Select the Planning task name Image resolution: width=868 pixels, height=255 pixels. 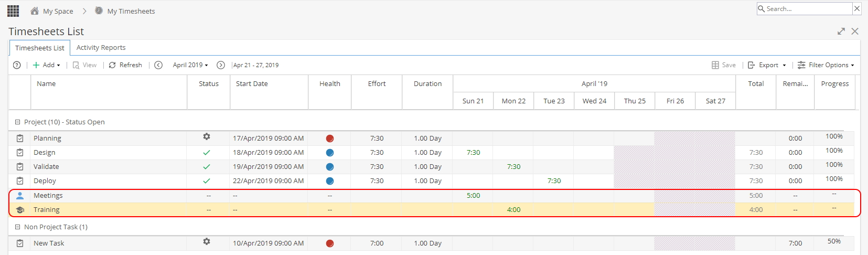click(47, 139)
